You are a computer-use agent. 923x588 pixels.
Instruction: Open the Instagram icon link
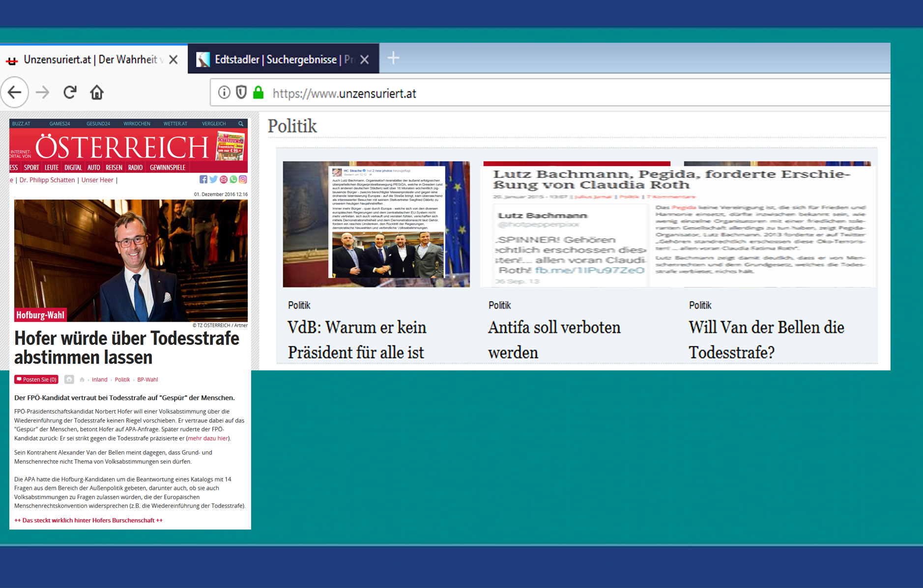(243, 180)
